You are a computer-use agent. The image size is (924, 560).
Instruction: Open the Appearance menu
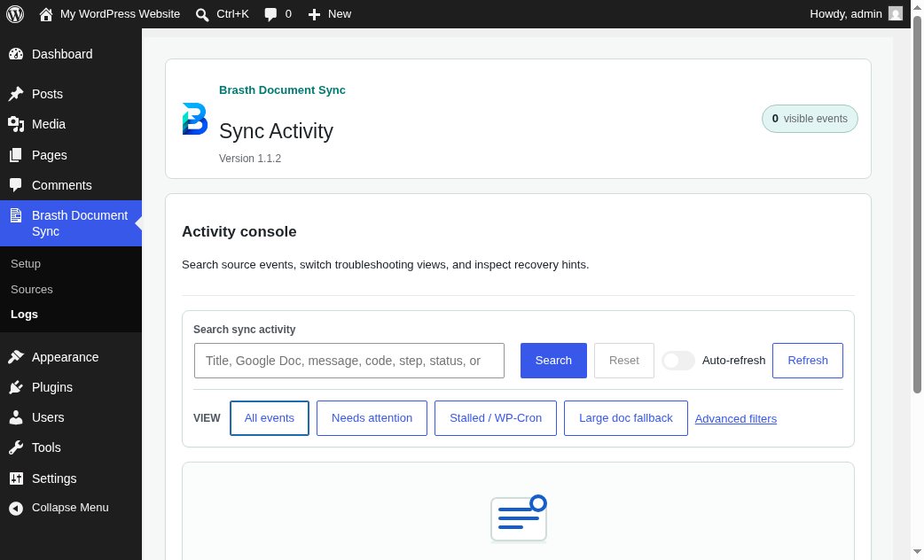click(71, 357)
